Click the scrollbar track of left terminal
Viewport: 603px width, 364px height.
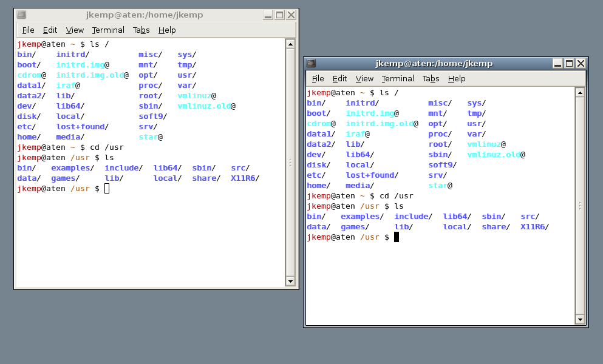pos(290,163)
